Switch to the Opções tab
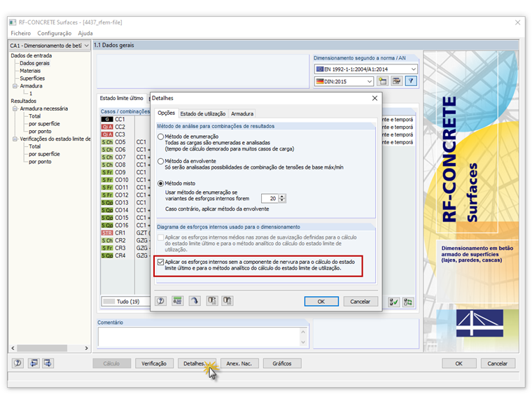 (167, 113)
